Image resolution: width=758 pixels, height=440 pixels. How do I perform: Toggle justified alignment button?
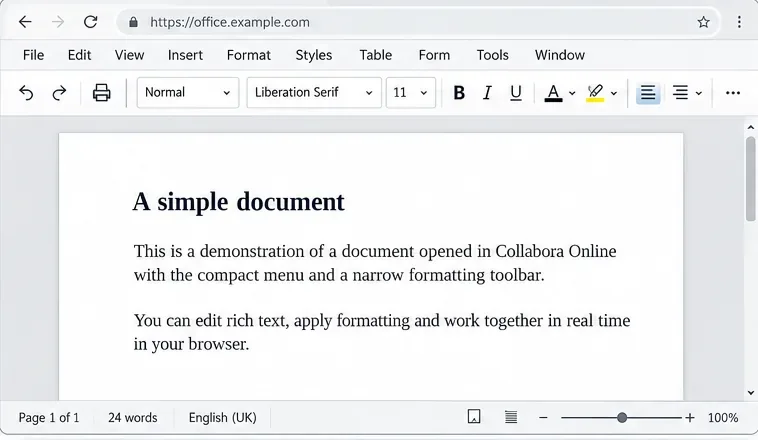click(x=648, y=92)
